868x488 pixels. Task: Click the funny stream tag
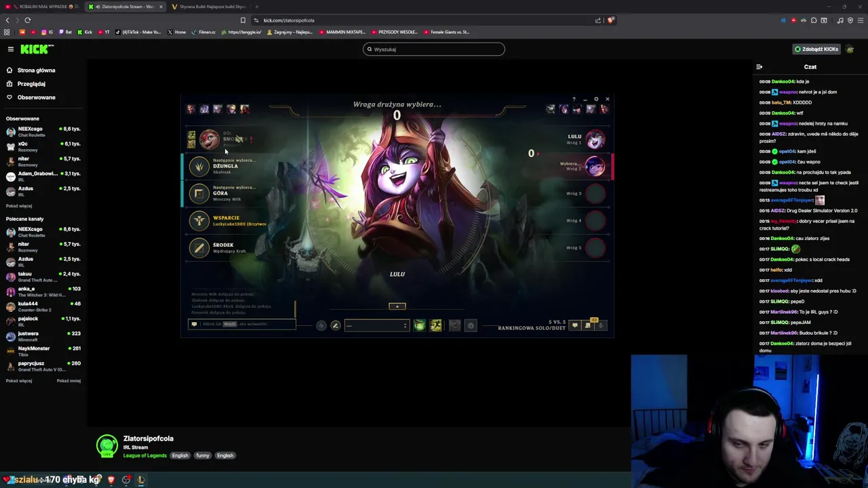pos(203,455)
